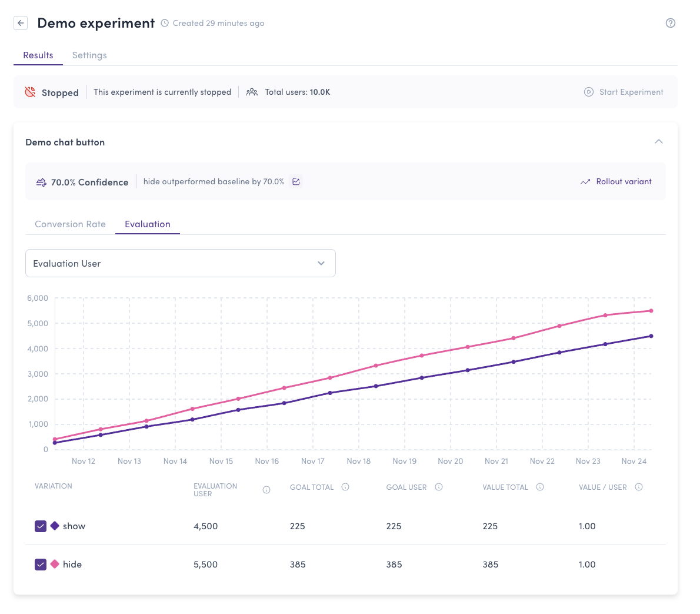
Task: Click the info icon next to GOAL TOTAL
Action: click(345, 487)
